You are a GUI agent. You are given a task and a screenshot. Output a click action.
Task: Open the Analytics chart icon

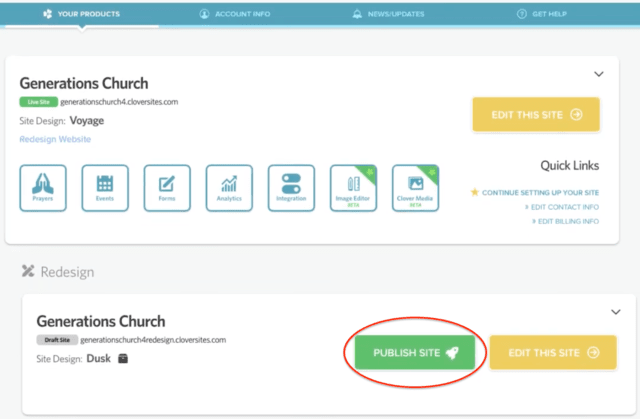[x=229, y=188]
